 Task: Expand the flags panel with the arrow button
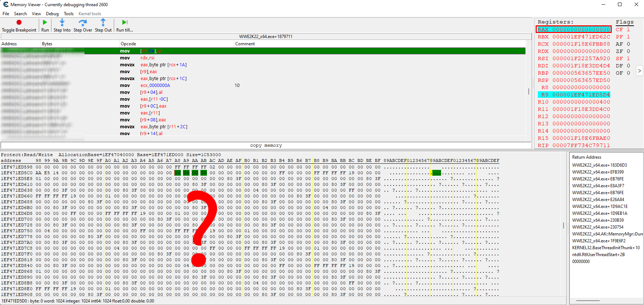point(639,71)
